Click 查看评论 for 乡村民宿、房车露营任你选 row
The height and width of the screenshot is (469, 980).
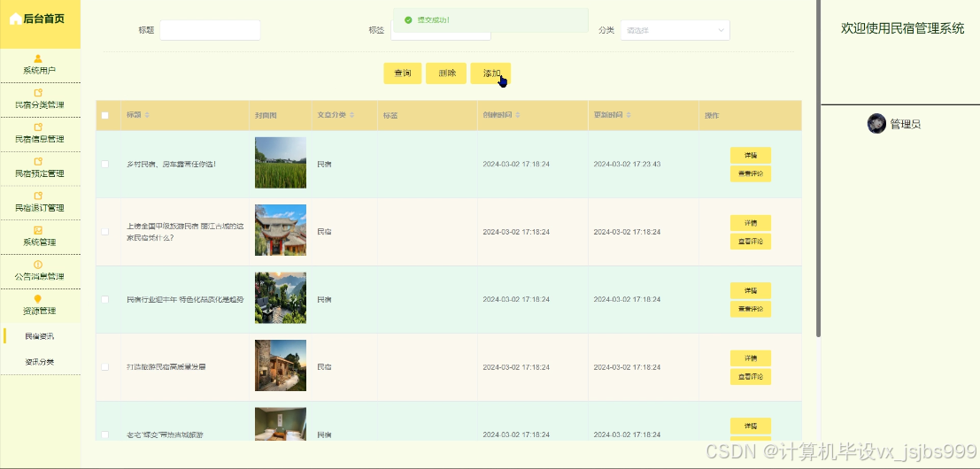point(751,173)
